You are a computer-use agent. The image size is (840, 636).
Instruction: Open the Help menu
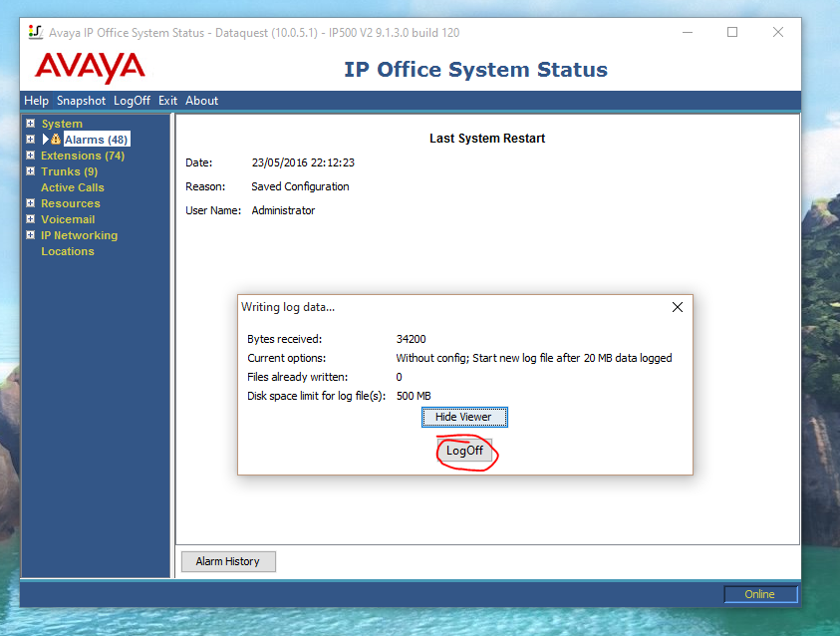36,101
